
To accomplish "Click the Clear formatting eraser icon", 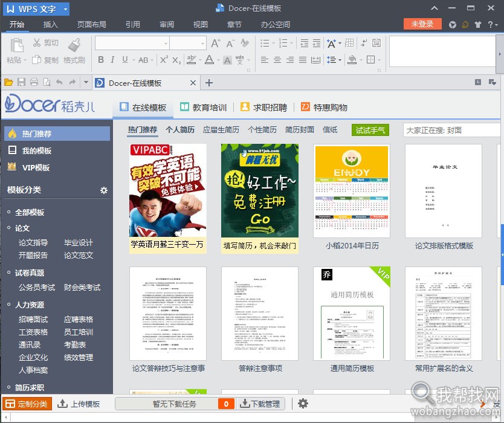I will [x=245, y=43].
